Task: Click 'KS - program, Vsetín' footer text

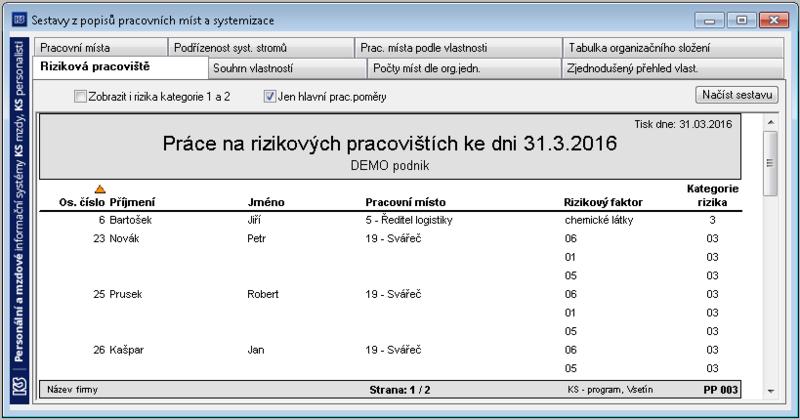Action: click(x=610, y=389)
